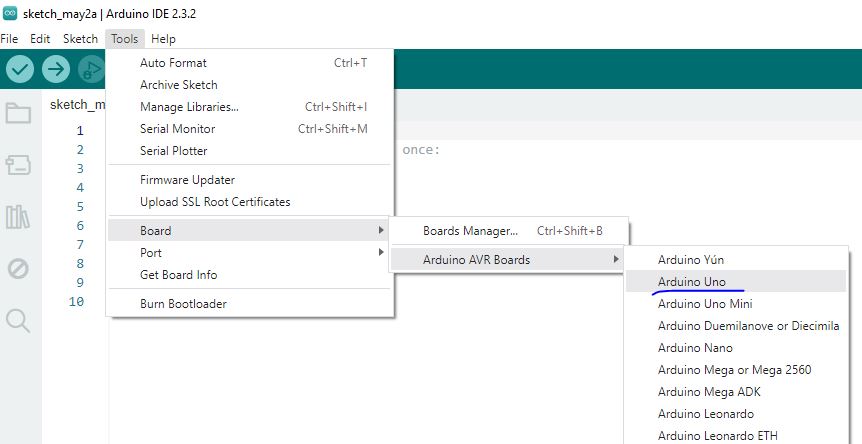Click line number 5 in the gutter

80,207
